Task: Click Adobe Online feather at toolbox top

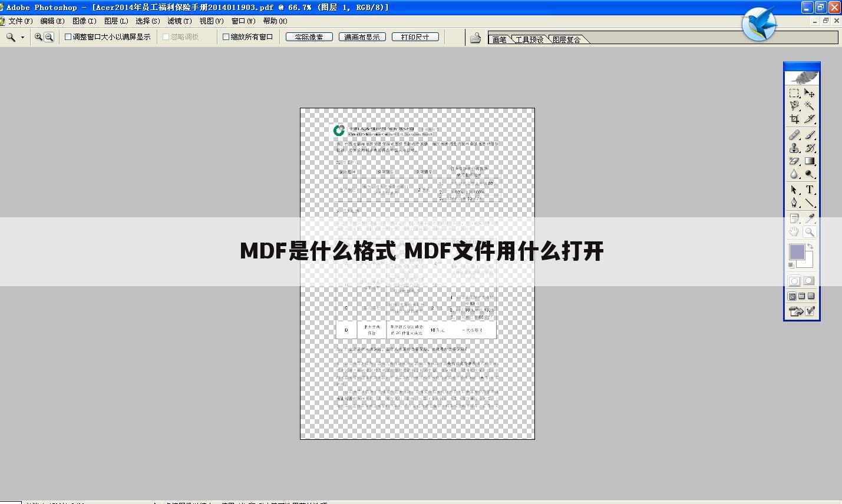Action: pyautogui.click(x=802, y=78)
